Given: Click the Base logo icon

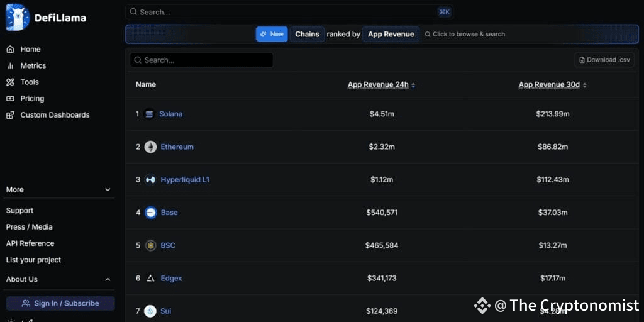Looking at the screenshot, I should 151,213.
